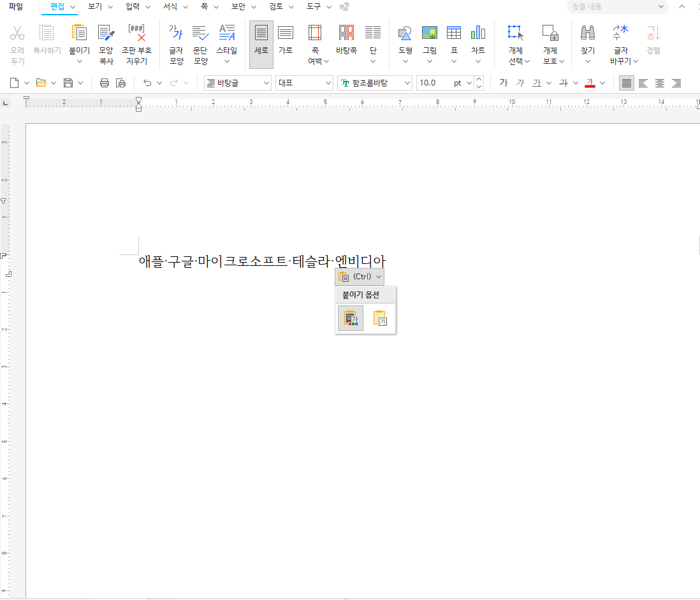Image resolution: width=700 pixels, height=600 pixels.
Task: Click the save diskette icon
Action: coord(68,83)
